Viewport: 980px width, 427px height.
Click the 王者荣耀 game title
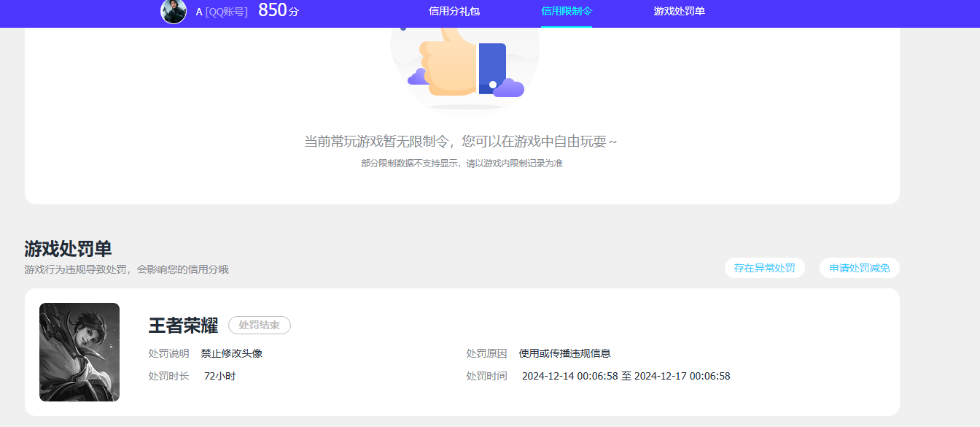(183, 326)
